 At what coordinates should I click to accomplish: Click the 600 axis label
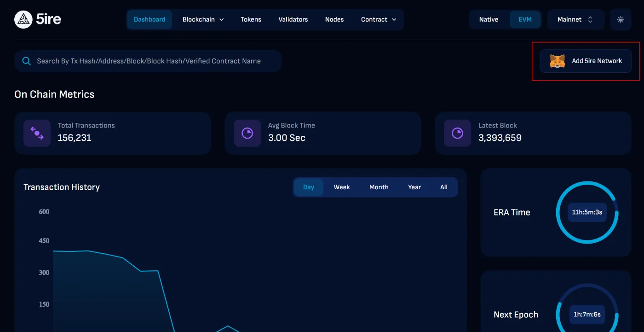(44, 212)
